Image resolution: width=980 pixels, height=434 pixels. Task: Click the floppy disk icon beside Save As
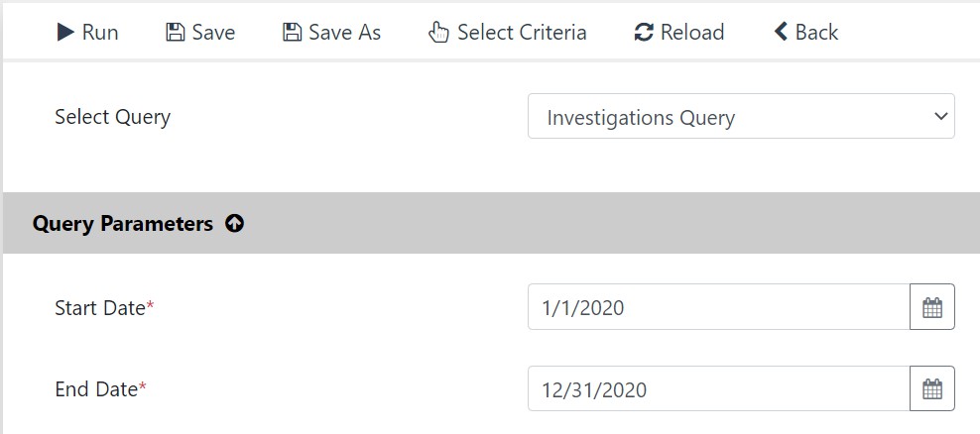pos(292,32)
